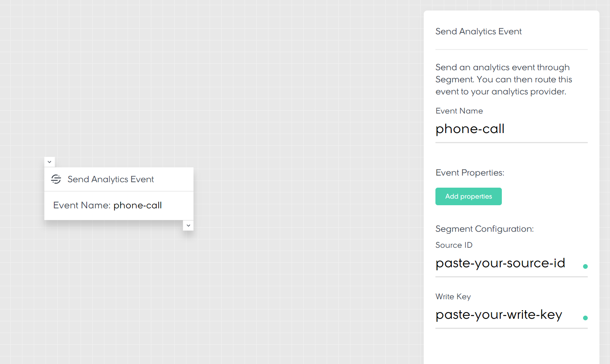Click the Segment description paragraph text
Image resolution: width=610 pixels, height=364 pixels.
[503, 80]
